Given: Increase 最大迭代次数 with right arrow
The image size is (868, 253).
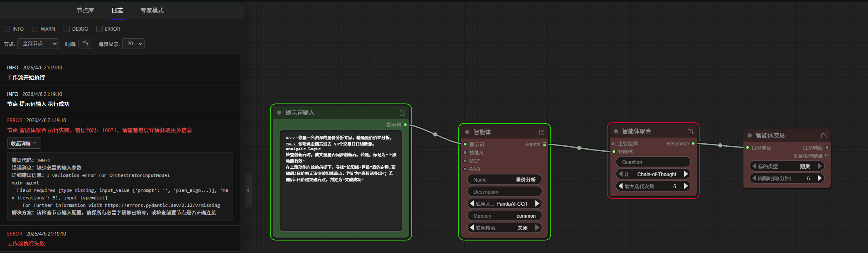Looking at the screenshot, I should click(x=686, y=186).
